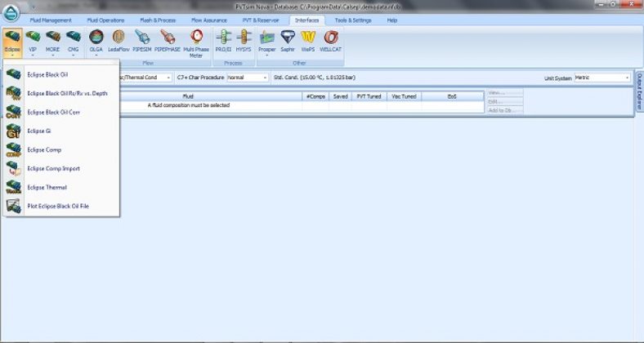Choose Plot Eclipse Black Oil File
The width and height of the screenshot is (644, 343).
point(61,206)
